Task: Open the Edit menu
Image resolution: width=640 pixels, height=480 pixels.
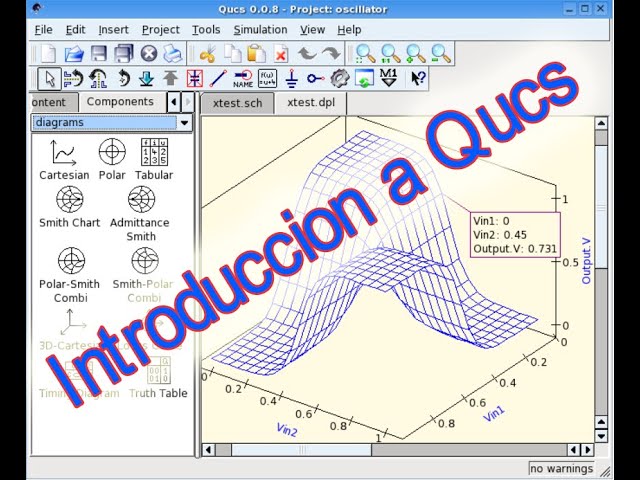Action: (76, 30)
